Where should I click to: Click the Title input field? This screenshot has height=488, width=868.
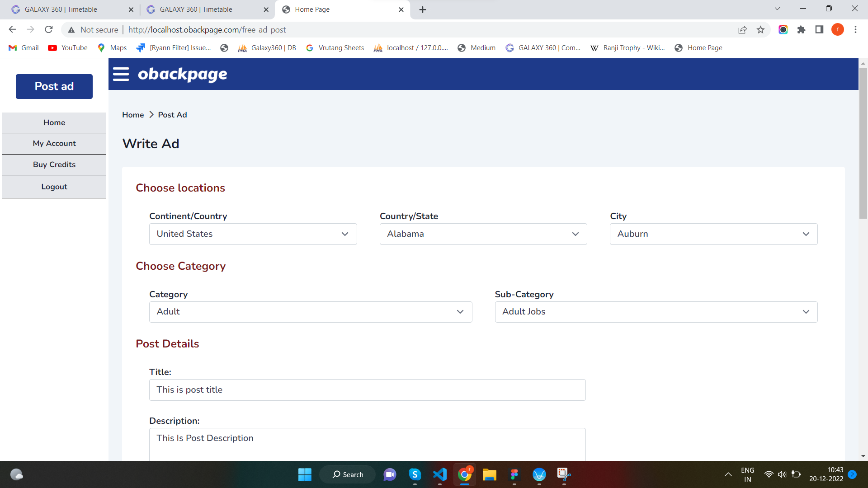pyautogui.click(x=367, y=390)
